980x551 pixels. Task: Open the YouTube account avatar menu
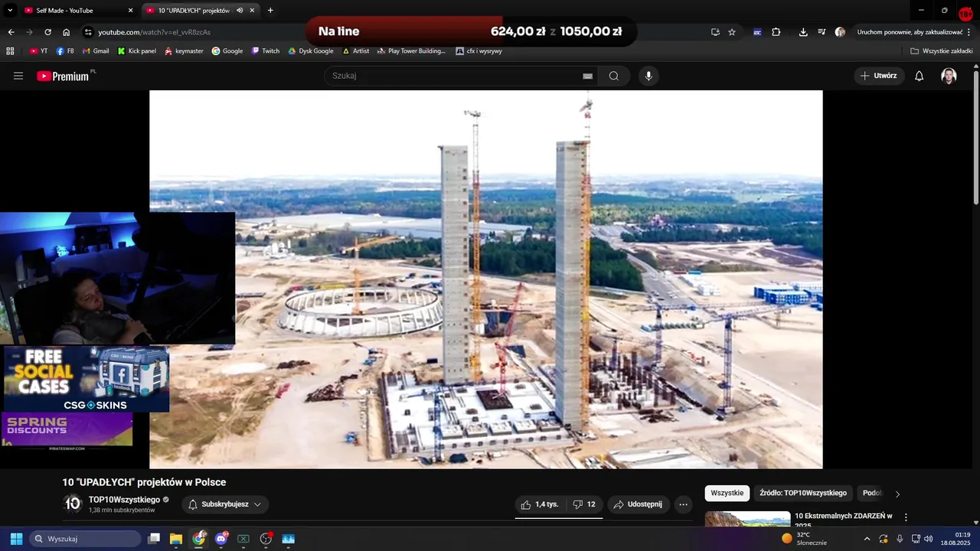tap(949, 76)
